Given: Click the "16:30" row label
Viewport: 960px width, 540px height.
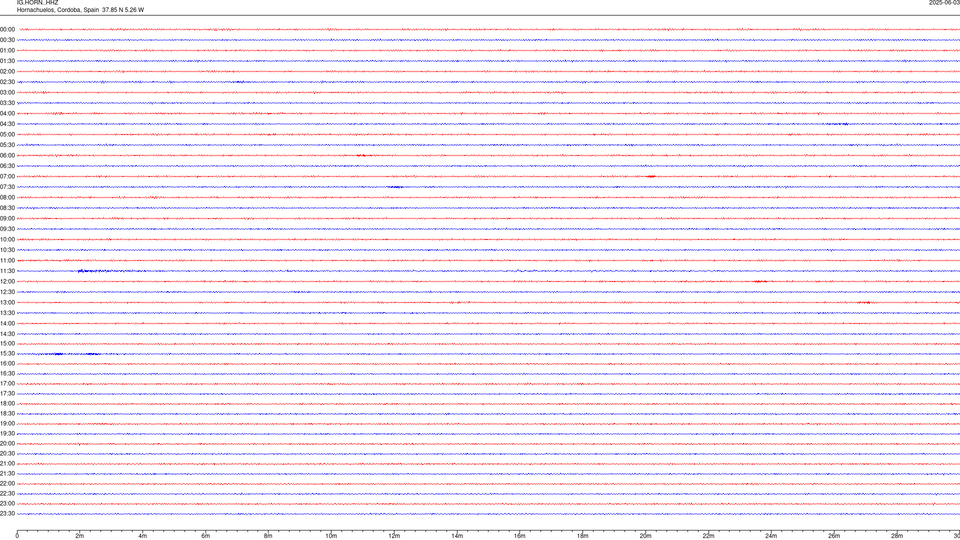Looking at the screenshot, I should [7, 373].
